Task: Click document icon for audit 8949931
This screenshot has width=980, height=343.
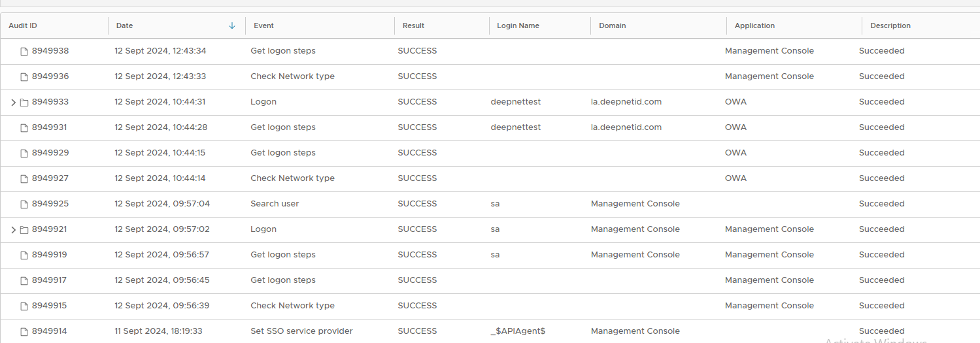Action: [x=24, y=127]
